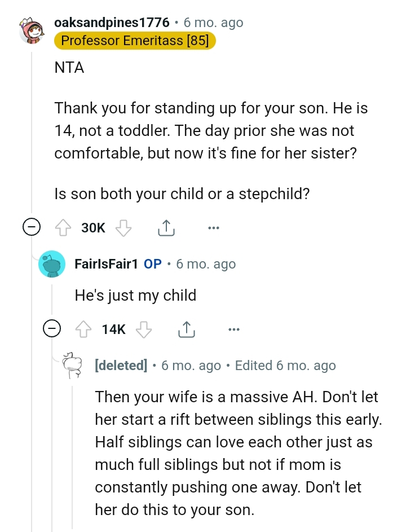Downvote FairIsFair1's reply
Screen dimensions: 406x532
click(x=144, y=329)
